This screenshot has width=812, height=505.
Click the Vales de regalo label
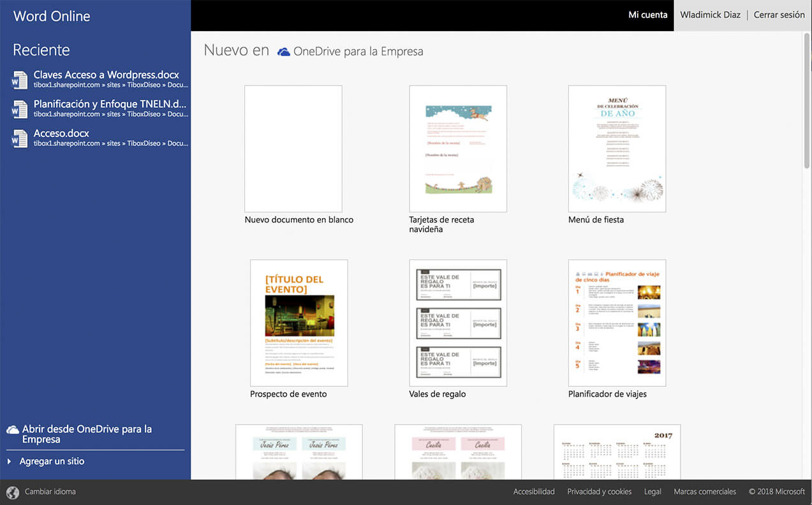click(x=438, y=394)
